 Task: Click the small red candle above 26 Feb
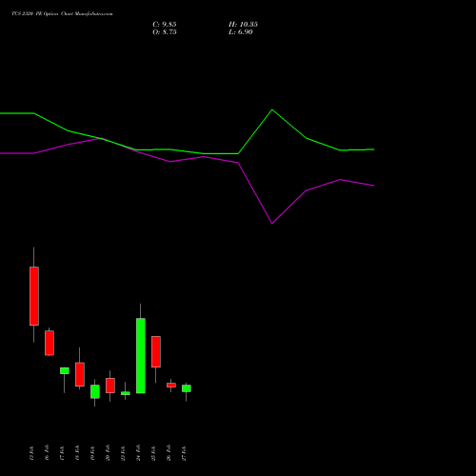point(171,386)
